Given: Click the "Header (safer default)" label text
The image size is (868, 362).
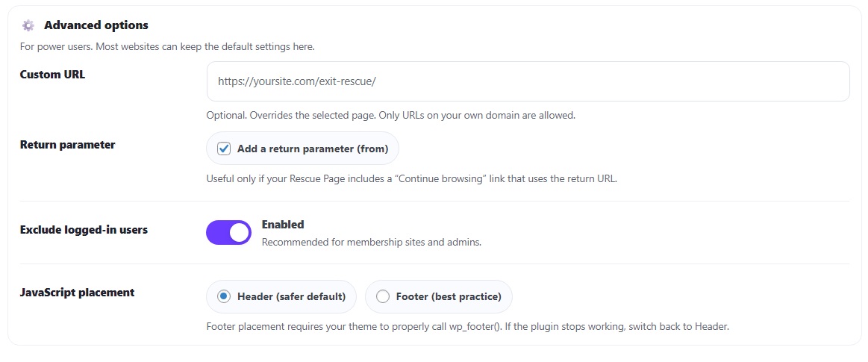Looking at the screenshot, I should pos(291,296).
